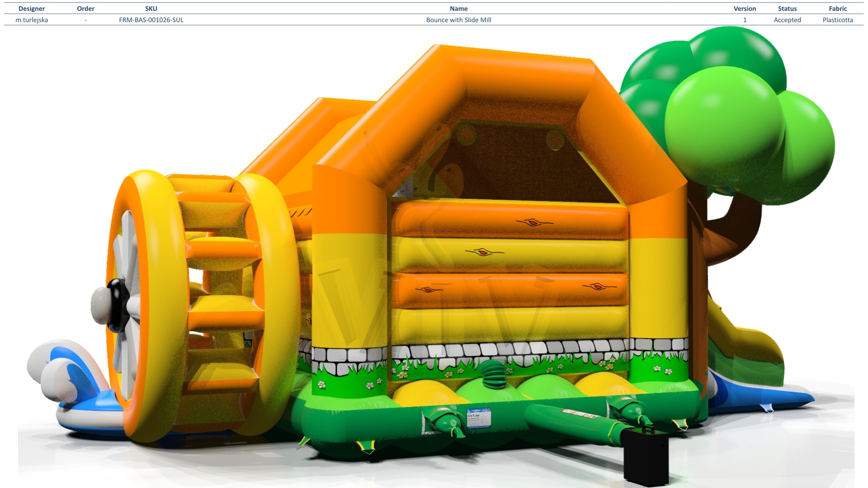This screenshot has height=488, width=868.
Task: Click the Designer column header
Action: [32, 9]
